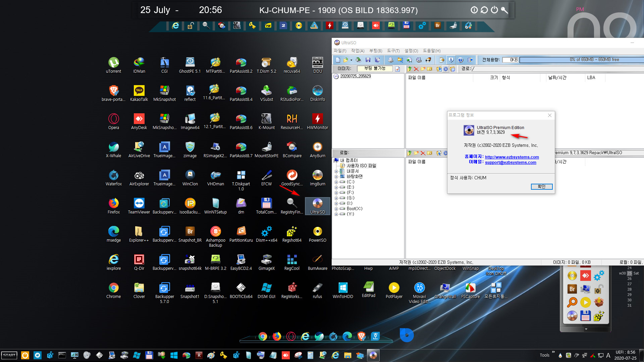
Task: Open the dropdown arrow next to Open icon
Action: click(351, 60)
